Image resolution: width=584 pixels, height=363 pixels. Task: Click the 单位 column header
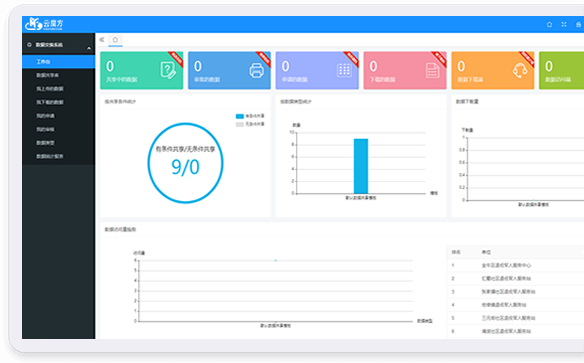point(486,252)
